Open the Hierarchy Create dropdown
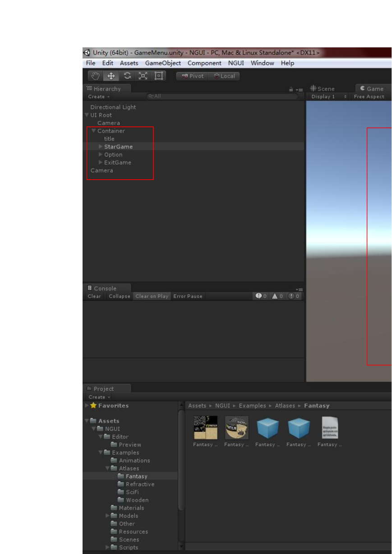The image size is (392, 554). coord(99,97)
